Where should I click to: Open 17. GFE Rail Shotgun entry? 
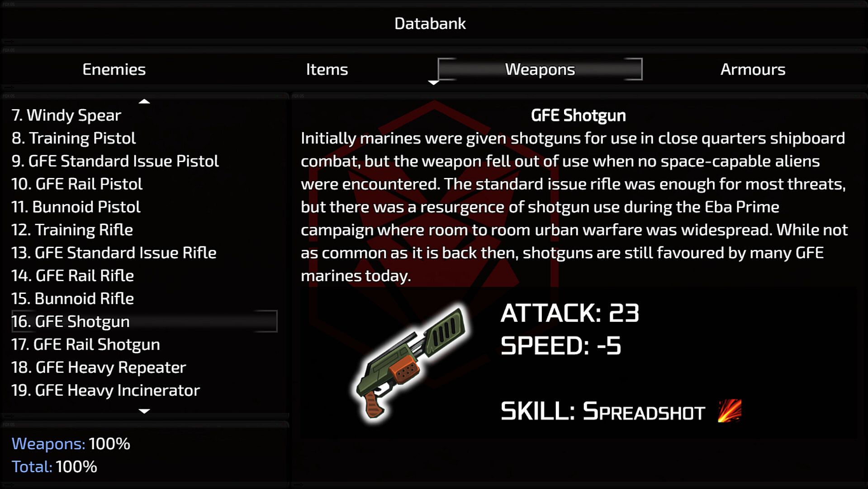(x=85, y=345)
